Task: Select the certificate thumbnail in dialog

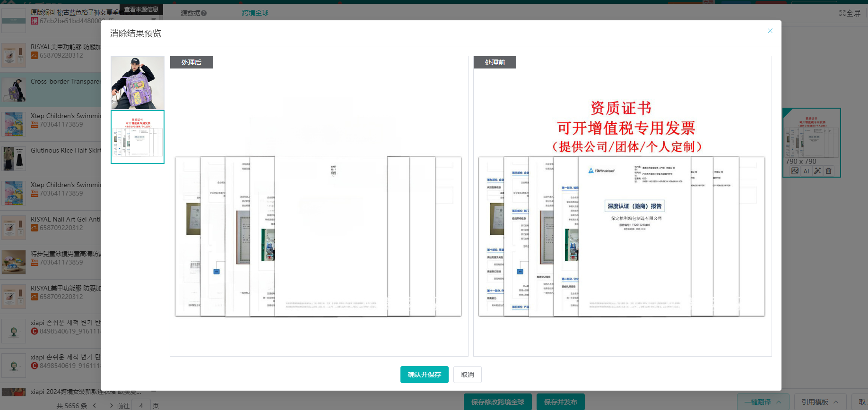Action: pos(138,137)
